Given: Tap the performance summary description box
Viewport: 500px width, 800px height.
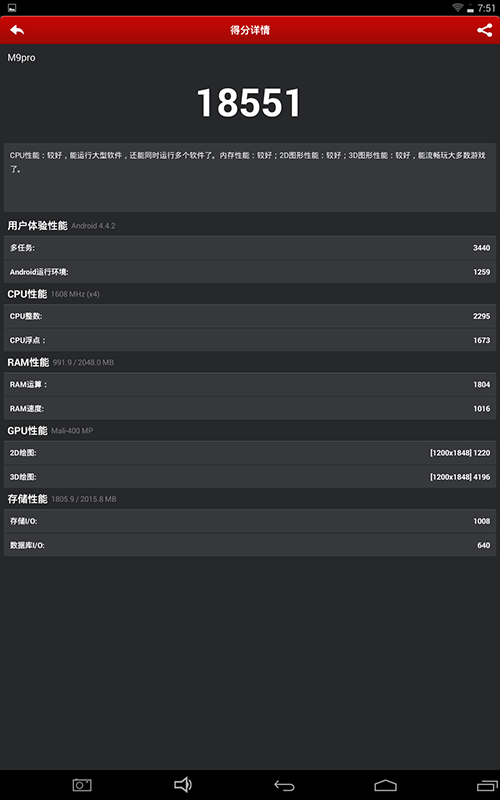Looking at the screenshot, I should point(250,178).
